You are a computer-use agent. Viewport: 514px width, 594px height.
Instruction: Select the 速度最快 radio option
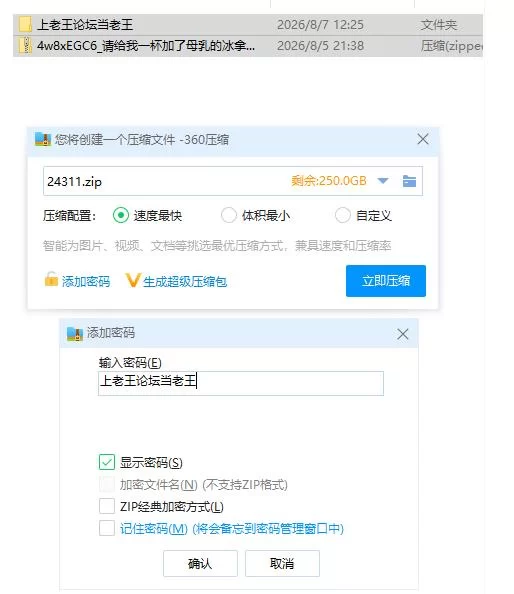[121, 215]
